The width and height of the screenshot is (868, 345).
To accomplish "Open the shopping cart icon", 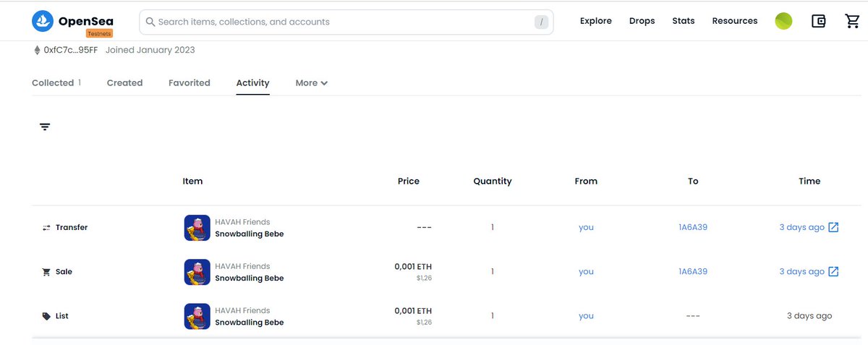I will click(852, 21).
